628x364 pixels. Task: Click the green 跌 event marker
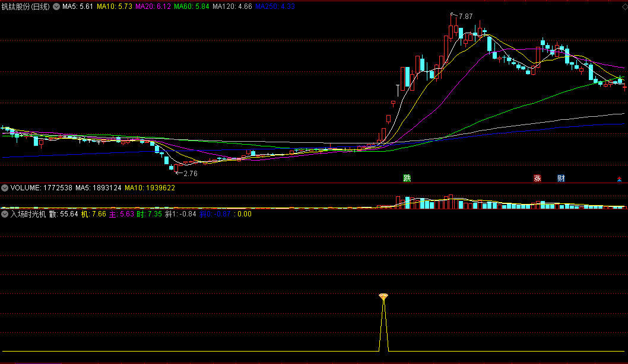pyautogui.click(x=407, y=178)
